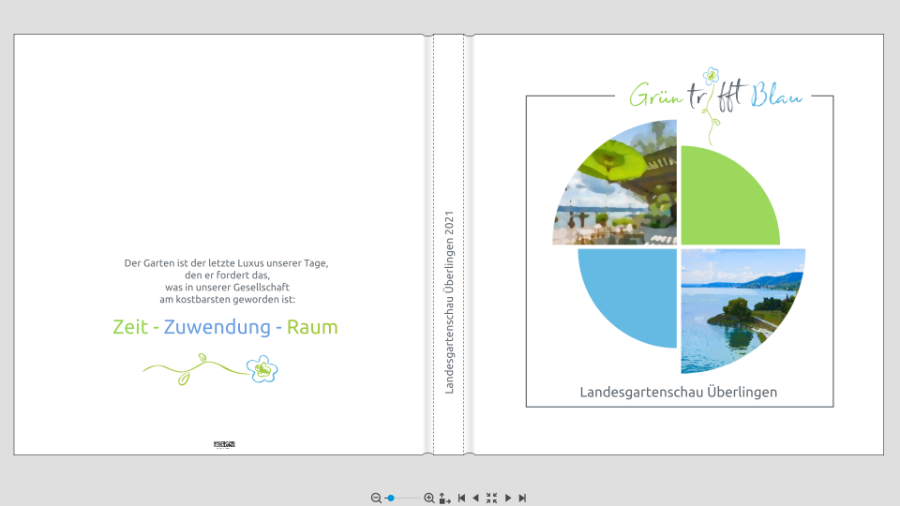Screen dimensions: 900x506
Task: Click the text 'den er fordert das,'
Action: (x=227, y=275)
